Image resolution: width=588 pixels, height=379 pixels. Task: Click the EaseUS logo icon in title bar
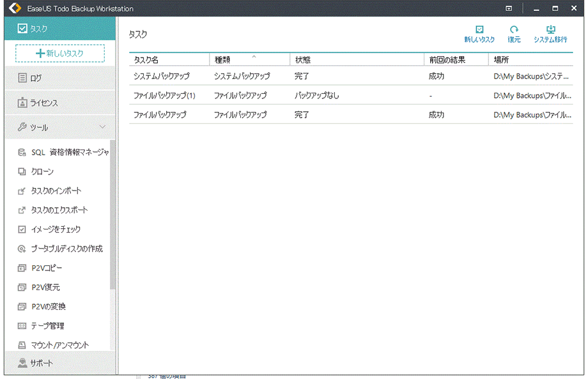click(x=15, y=8)
